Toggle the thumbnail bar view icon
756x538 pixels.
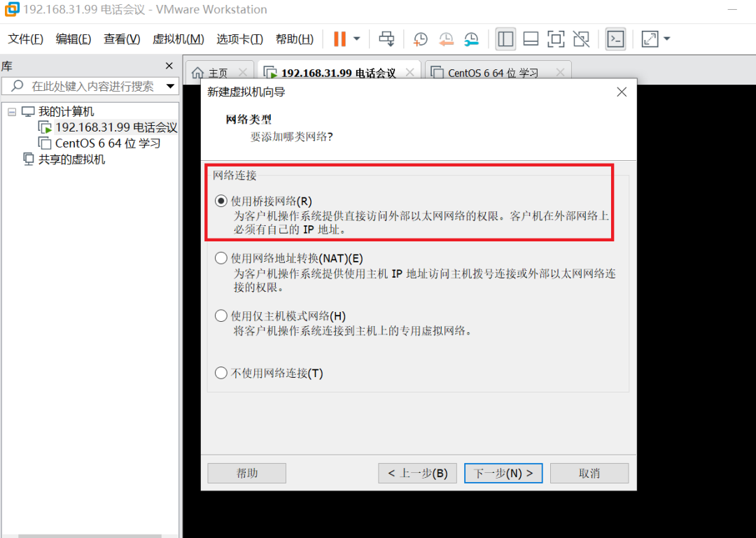coord(531,39)
